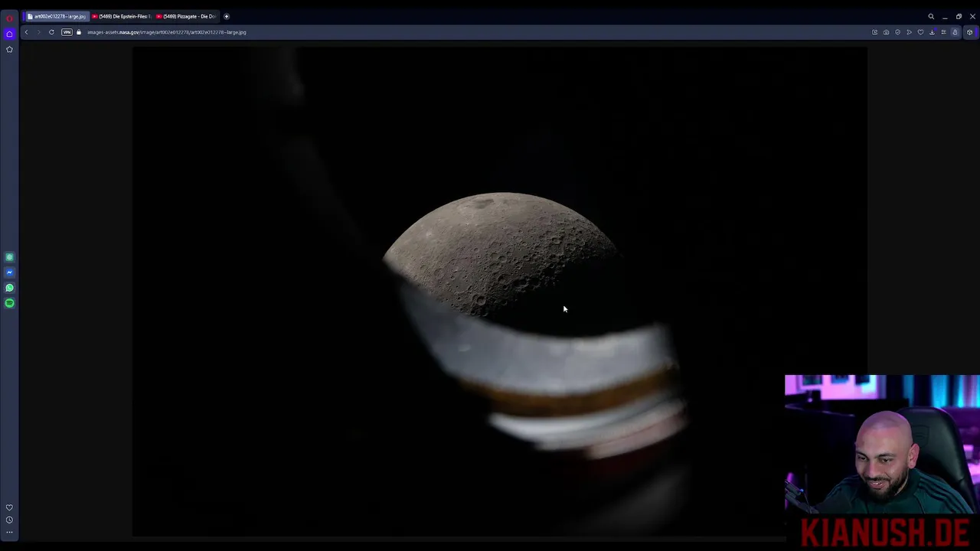Open Spotify in the sidebar
Viewport: 980px width, 551px height.
coord(9,303)
